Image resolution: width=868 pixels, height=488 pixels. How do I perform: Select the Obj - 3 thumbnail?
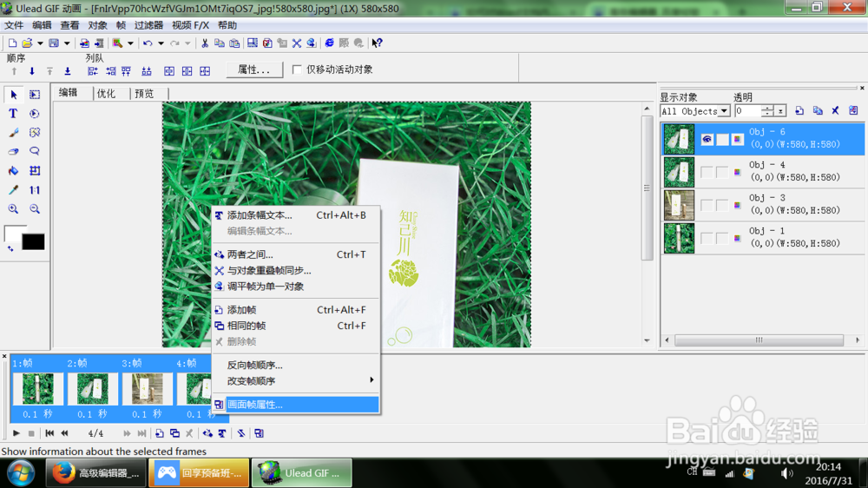(x=679, y=206)
